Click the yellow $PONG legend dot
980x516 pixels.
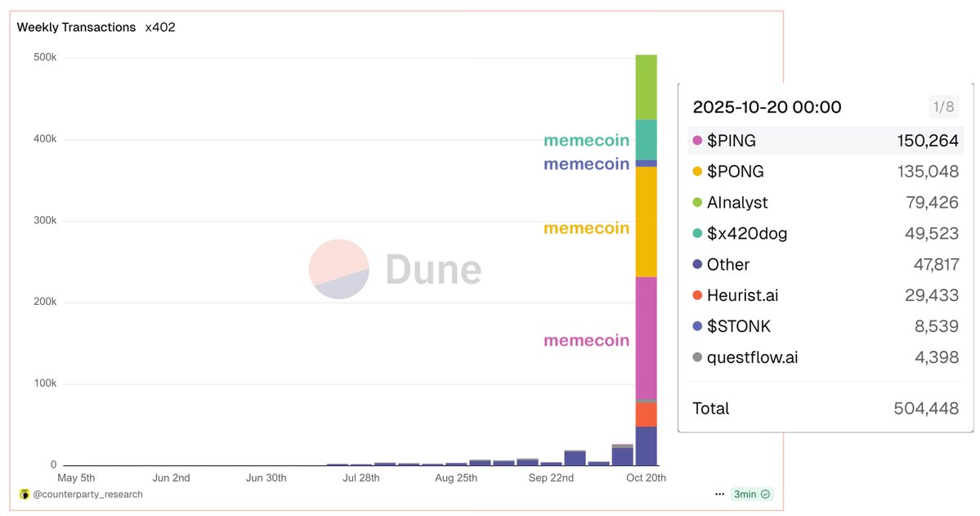(x=697, y=172)
